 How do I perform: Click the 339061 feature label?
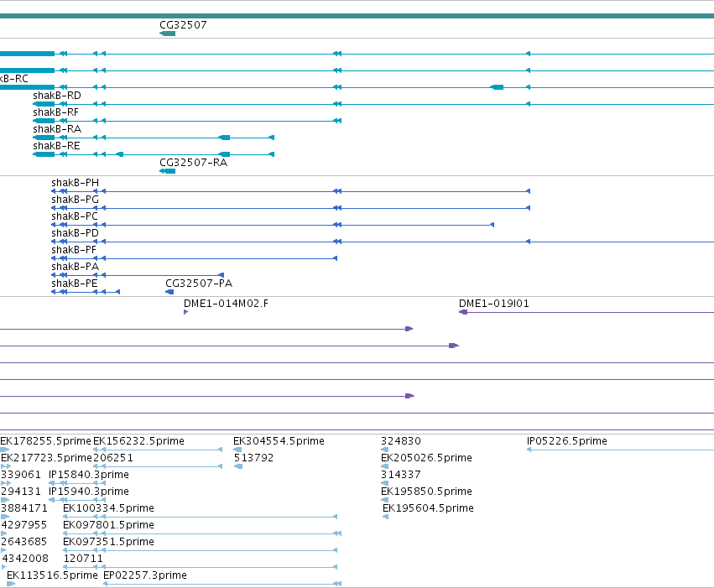[x=21, y=475]
